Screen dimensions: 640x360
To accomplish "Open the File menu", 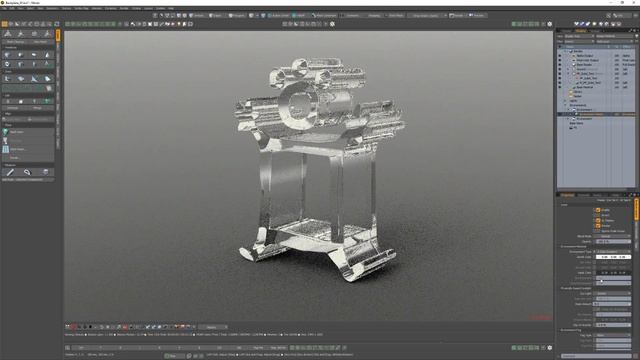I will [x=4, y=8].
